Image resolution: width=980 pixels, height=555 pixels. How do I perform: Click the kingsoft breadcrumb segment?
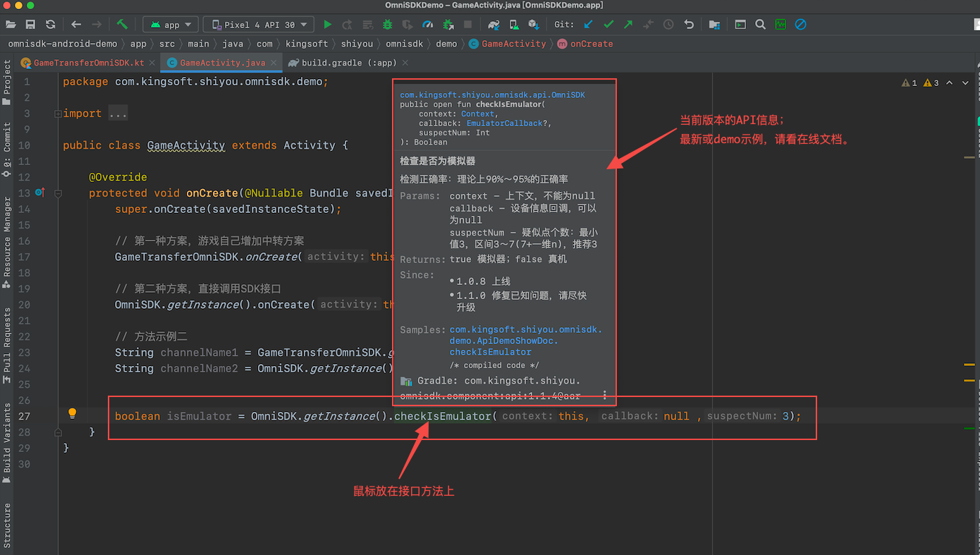tap(307, 44)
